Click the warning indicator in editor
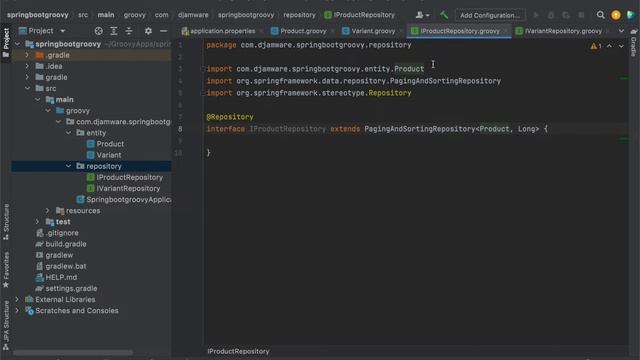The width and height of the screenshot is (640, 360). pos(596,46)
